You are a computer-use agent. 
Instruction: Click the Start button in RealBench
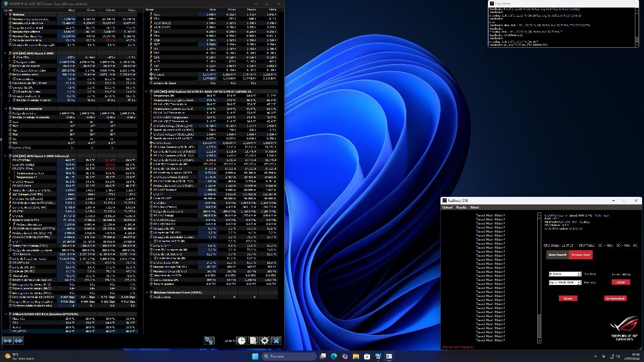(x=568, y=298)
